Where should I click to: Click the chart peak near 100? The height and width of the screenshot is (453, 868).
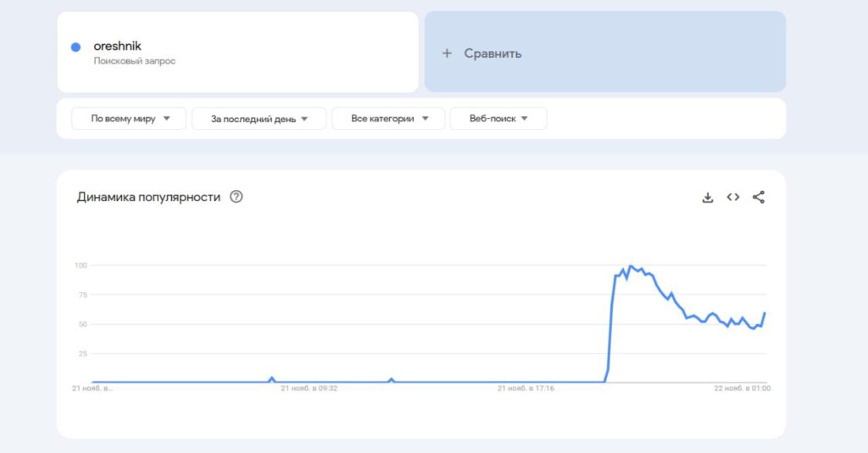[x=630, y=266]
